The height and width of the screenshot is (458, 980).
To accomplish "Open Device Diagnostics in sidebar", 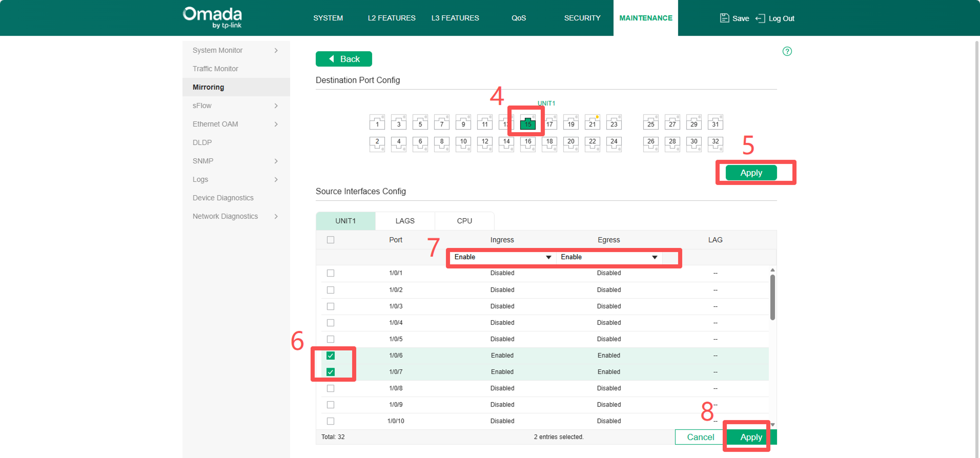I will tap(236, 198).
